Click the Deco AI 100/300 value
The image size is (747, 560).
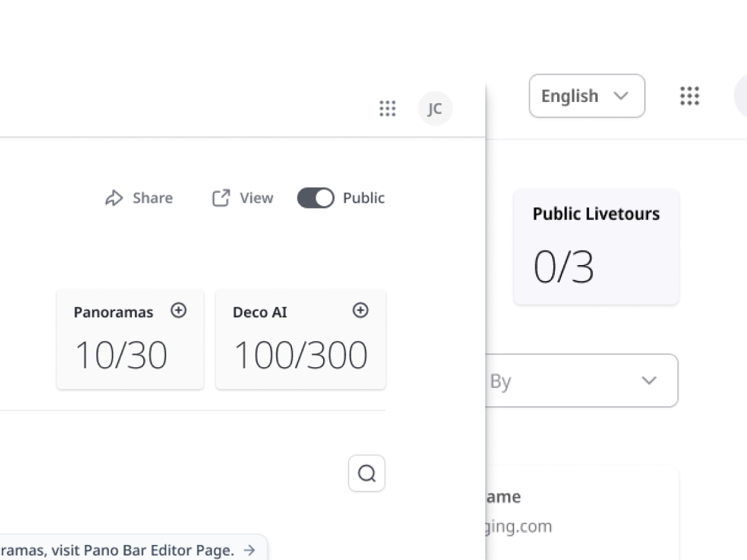(301, 355)
